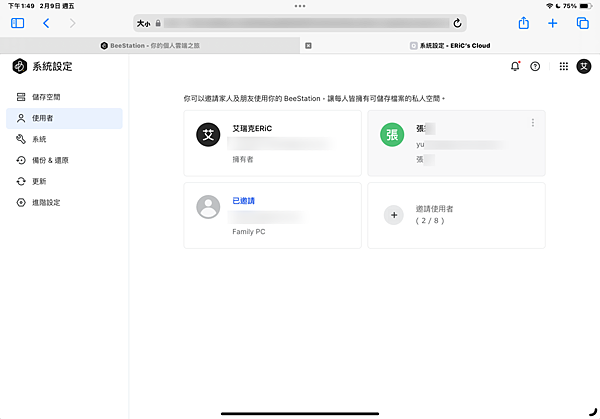Go back to previous page
The width and height of the screenshot is (600, 419).
pyautogui.click(x=46, y=23)
